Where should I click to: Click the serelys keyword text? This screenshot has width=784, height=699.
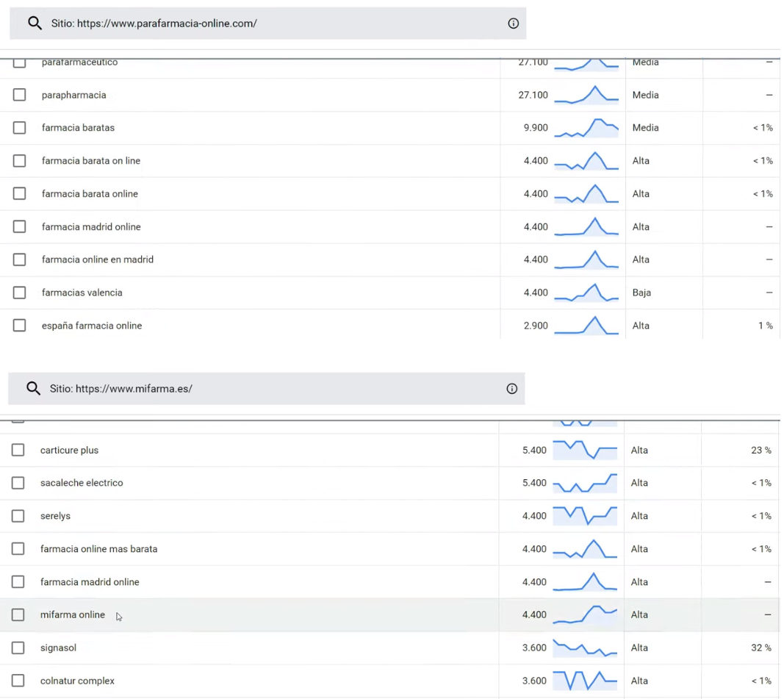[56, 516]
